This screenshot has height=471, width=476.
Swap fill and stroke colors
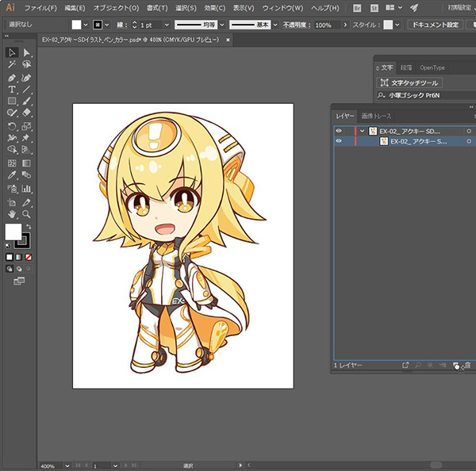(x=29, y=227)
